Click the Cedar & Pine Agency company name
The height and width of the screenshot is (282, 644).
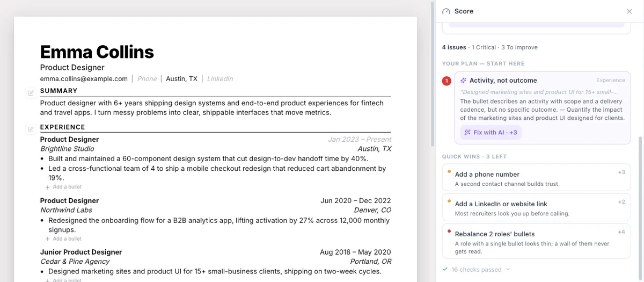click(x=75, y=262)
